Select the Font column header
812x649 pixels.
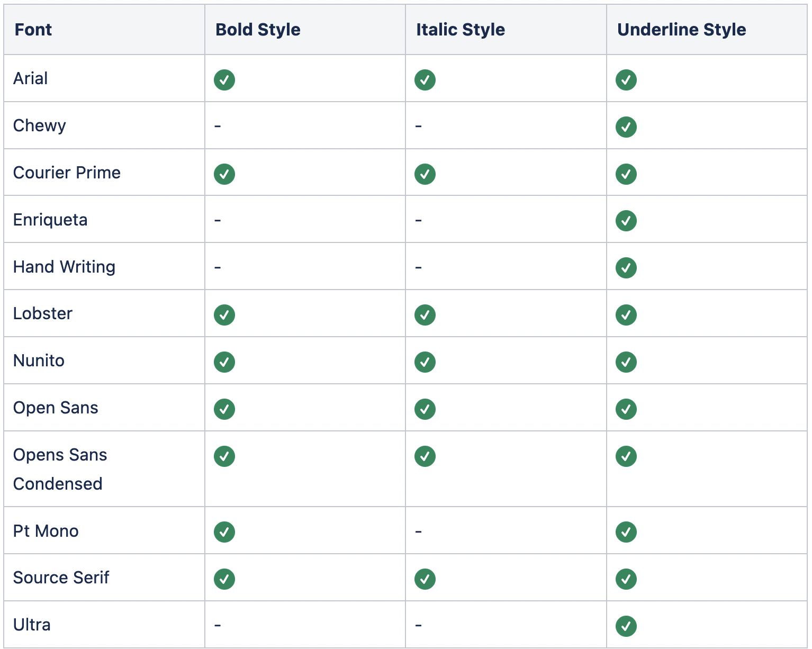[33, 30]
